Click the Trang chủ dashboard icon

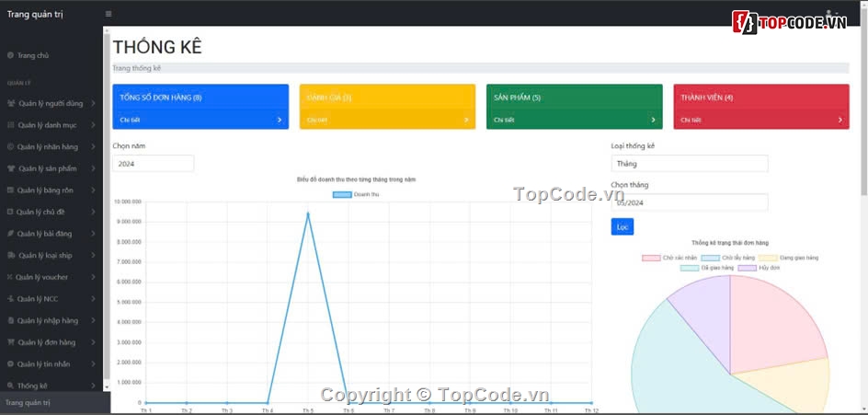click(x=10, y=55)
